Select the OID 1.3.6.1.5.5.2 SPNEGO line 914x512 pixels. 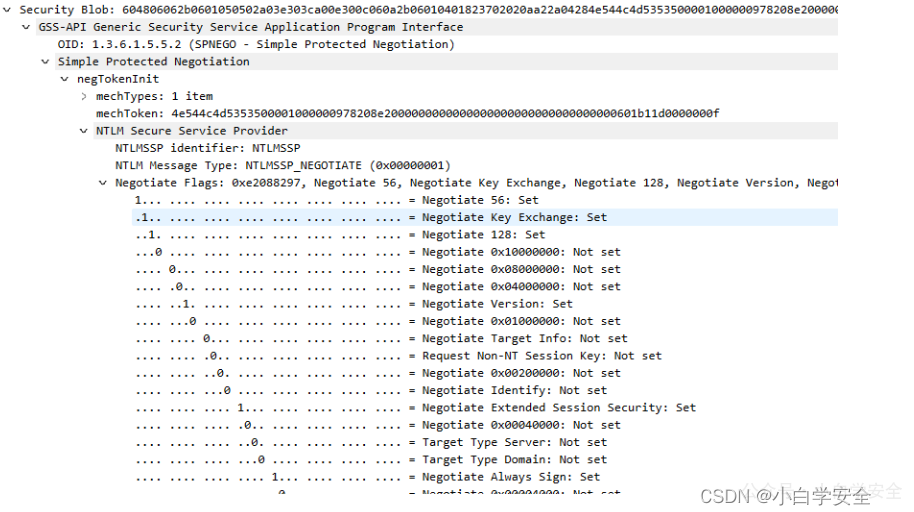pyautogui.click(x=256, y=44)
